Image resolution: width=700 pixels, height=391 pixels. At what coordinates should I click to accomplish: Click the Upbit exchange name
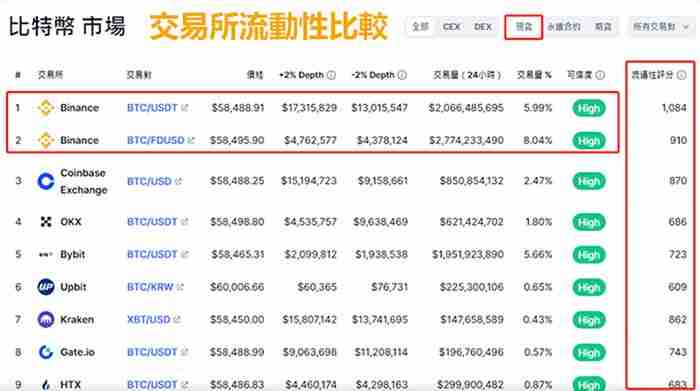(x=73, y=287)
